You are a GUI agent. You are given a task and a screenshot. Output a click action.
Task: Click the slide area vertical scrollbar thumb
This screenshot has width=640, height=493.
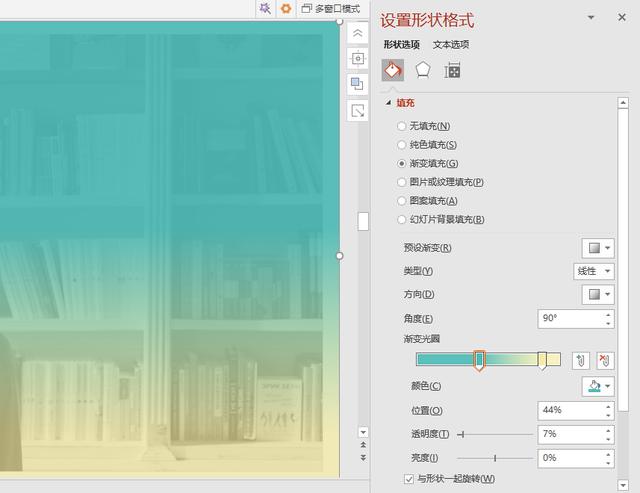click(363, 222)
